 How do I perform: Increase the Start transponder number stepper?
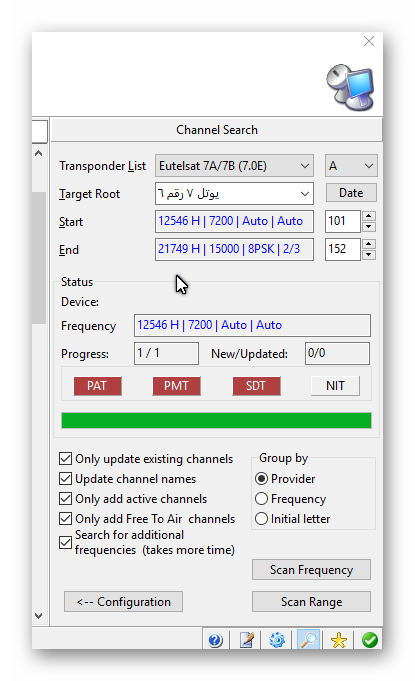coord(369,216)
